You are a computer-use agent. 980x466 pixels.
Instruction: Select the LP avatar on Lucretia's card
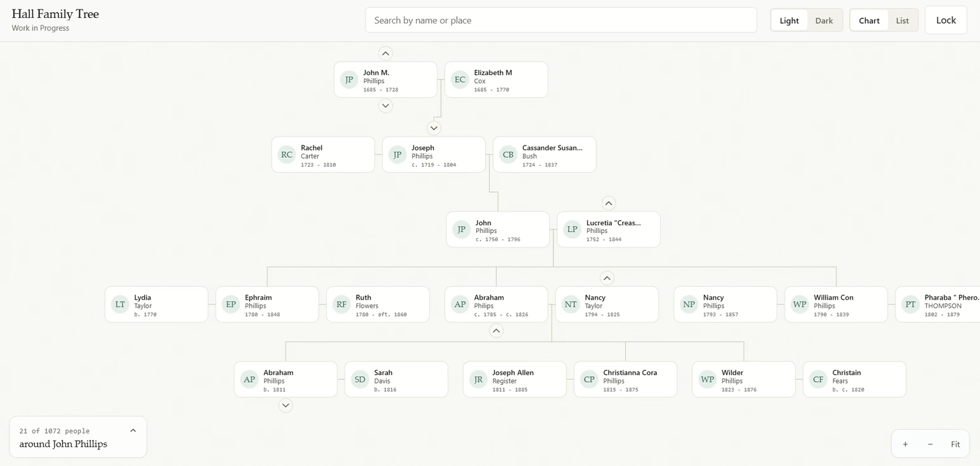click(573, 229)
